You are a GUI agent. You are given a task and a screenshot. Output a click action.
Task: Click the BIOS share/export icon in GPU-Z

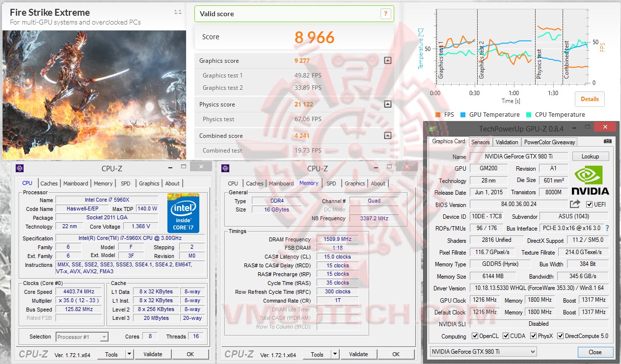pyautogui.click(x=575, y=204)
